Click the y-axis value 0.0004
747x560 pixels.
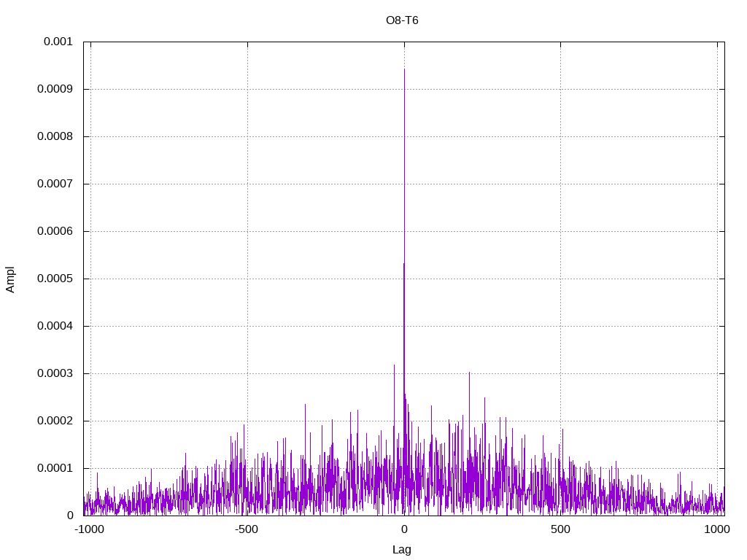(55, 326)
